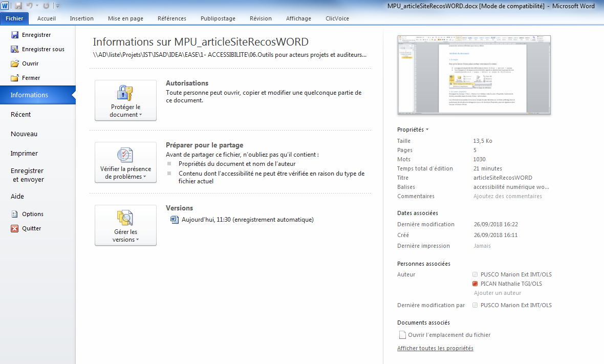Expand the Gérer les versions dropdown
The height and width of the screenshot is (364, 604).
point(125,225)
